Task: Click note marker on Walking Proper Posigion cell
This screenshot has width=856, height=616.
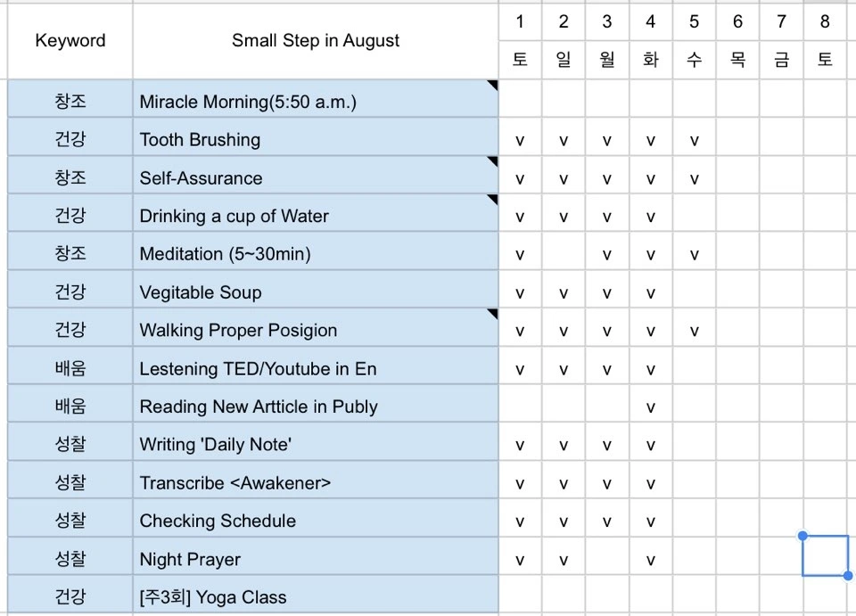Action: click(493, 313)
